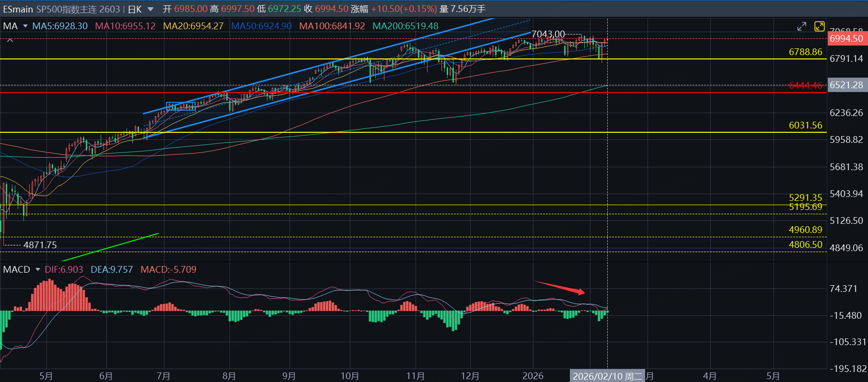Click the ESmain SP500指数主连 2603 title
The width and height of the screenshot is (868, 382).
pos(61,9)
